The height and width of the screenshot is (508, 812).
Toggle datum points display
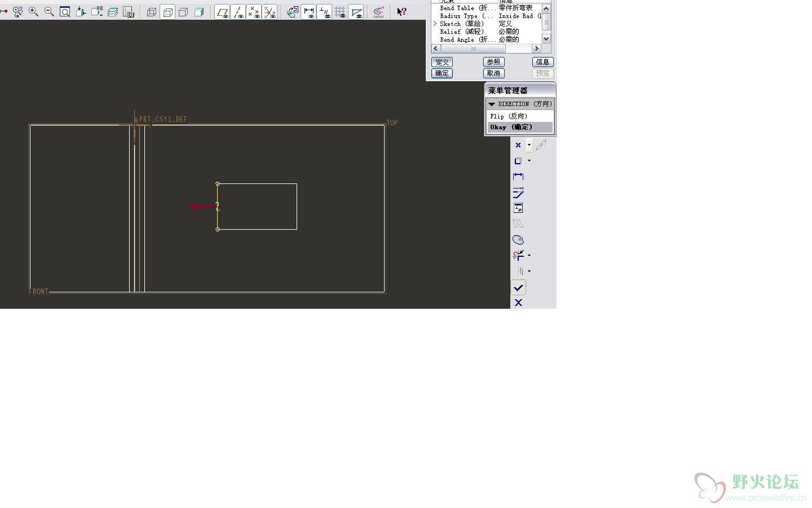[254, 12]
